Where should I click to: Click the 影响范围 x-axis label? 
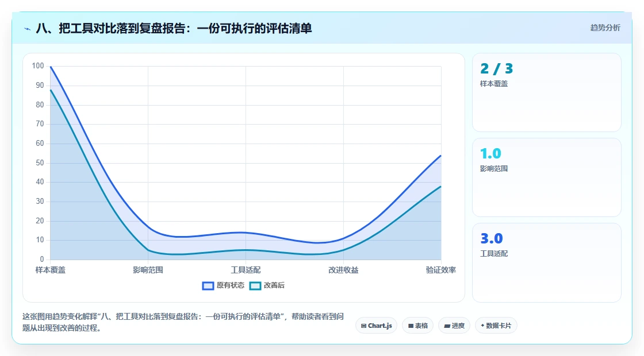tap(148, 270)
